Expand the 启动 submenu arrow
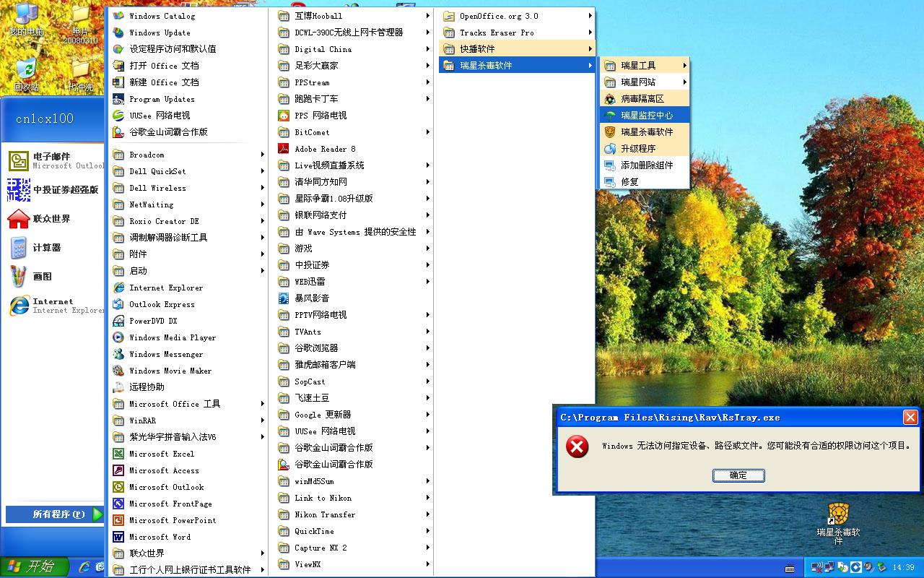The width and height of the screenshot is (924, 578). pyautogui.click(x=263, y=271)
